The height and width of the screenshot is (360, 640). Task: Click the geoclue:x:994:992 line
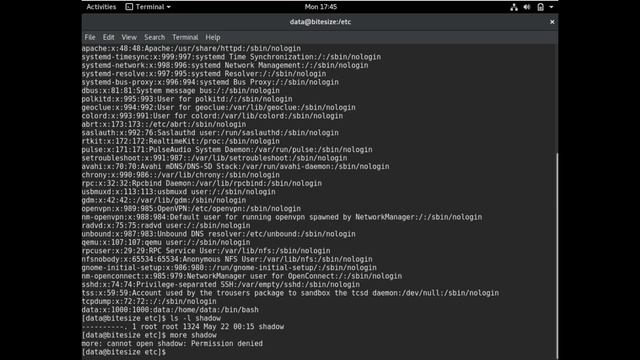[x=218, y=107]
